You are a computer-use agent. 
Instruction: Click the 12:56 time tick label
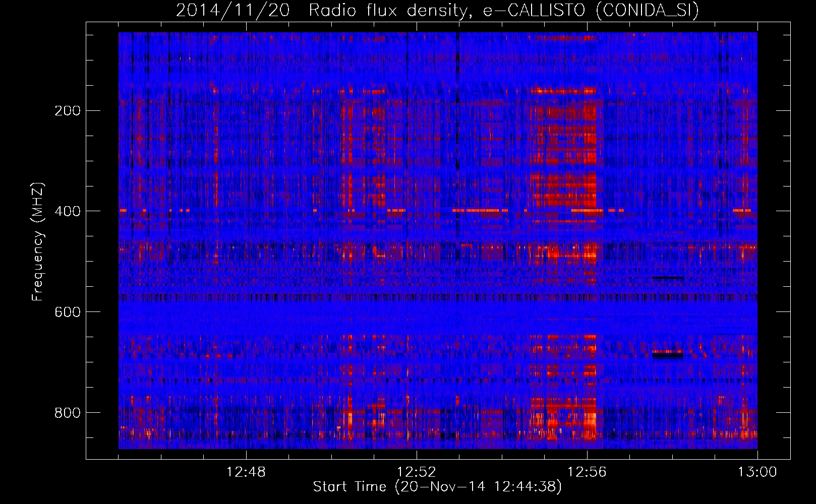587,472
